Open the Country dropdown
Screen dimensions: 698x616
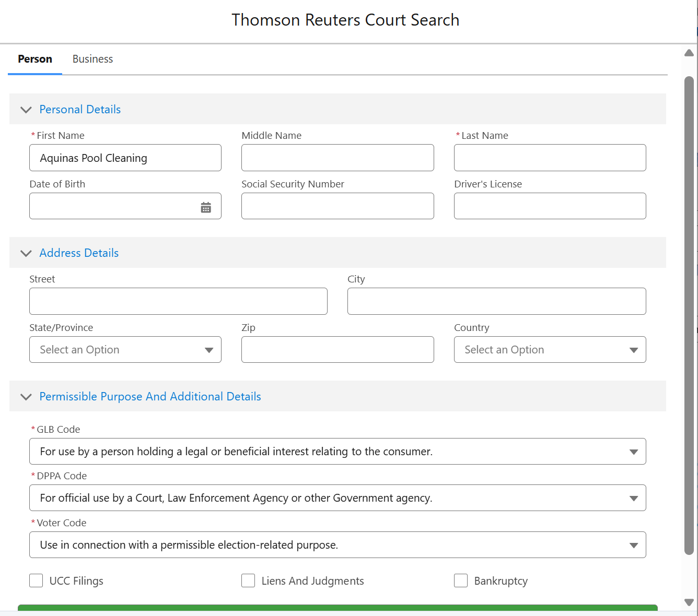click(x=550, y=350)
